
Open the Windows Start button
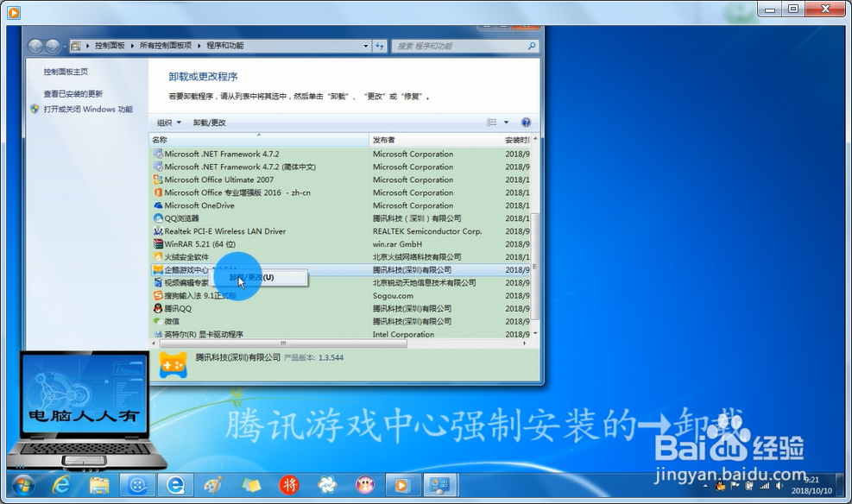[22, 485]
